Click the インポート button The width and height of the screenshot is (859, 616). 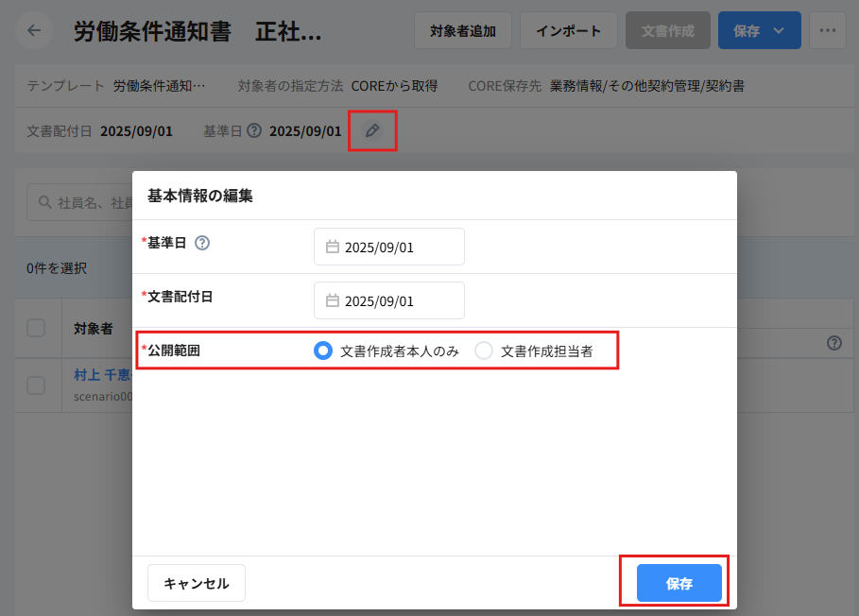tap(568, 30)
